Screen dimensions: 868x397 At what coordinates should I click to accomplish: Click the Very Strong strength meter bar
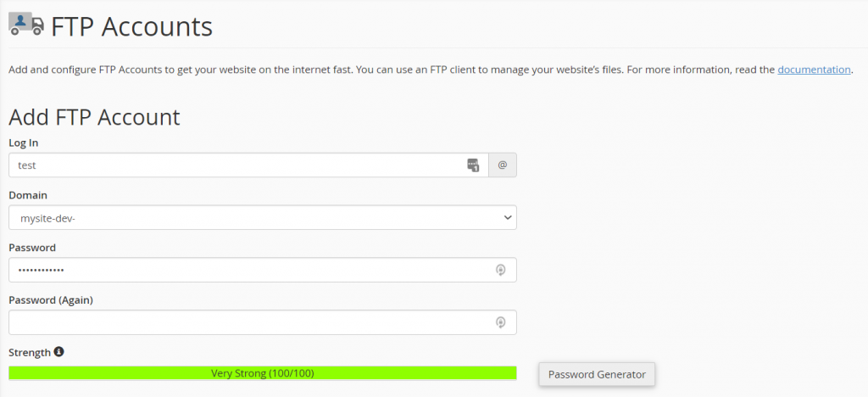pos(263,373)
